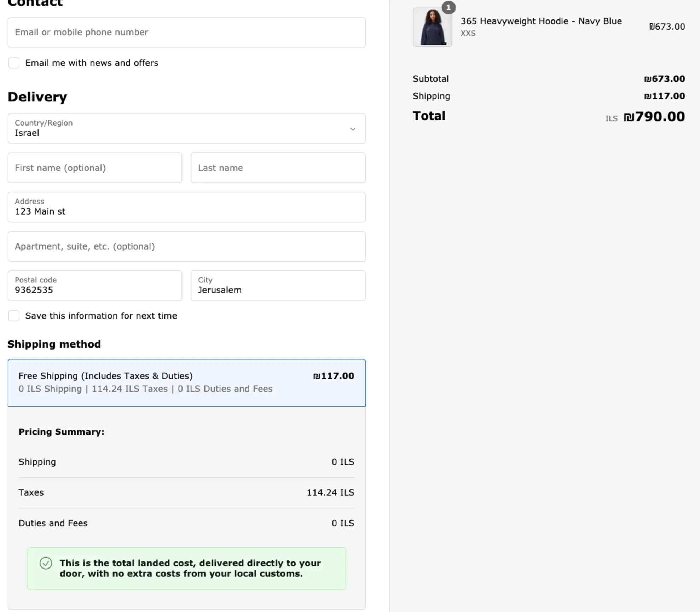Viewport: 700px width, 612px height.
Task: Click the Email or mobile phone number field
Action: [186, 33]
